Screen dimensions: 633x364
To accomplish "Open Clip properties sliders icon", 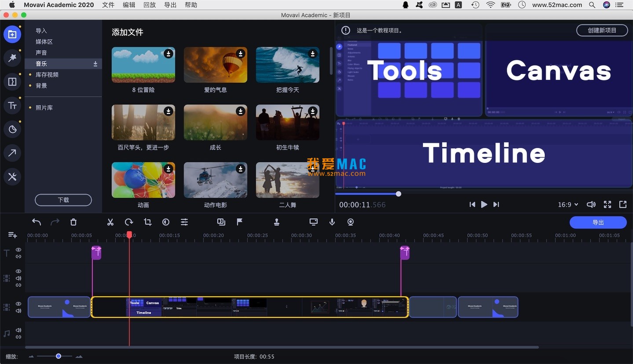I will point(184,222).
